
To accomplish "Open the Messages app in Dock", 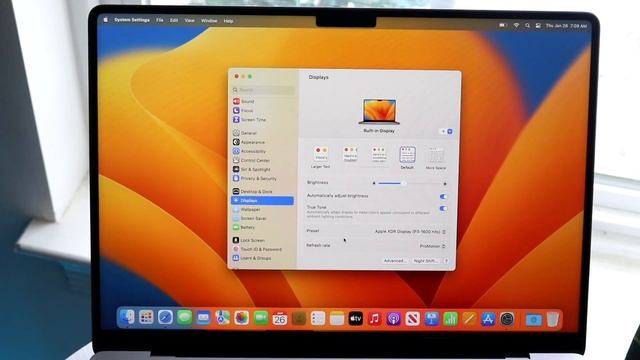I will 184,317.
